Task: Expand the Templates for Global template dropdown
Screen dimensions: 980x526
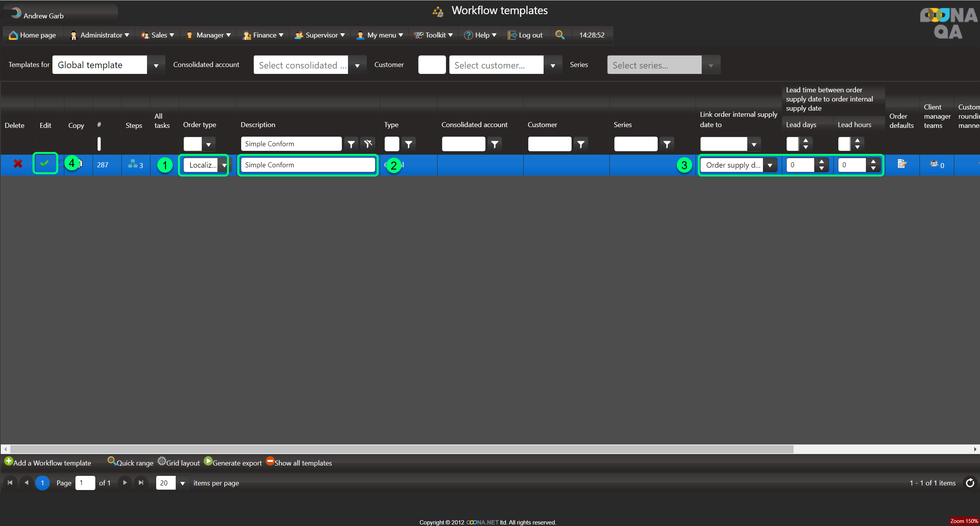Action: pos(156,65)
